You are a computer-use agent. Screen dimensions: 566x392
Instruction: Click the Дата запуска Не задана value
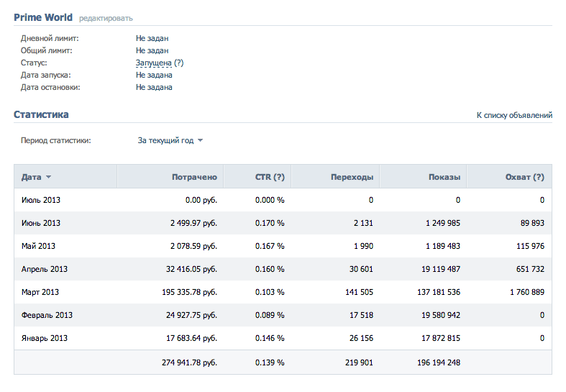[x=154, y=75]
